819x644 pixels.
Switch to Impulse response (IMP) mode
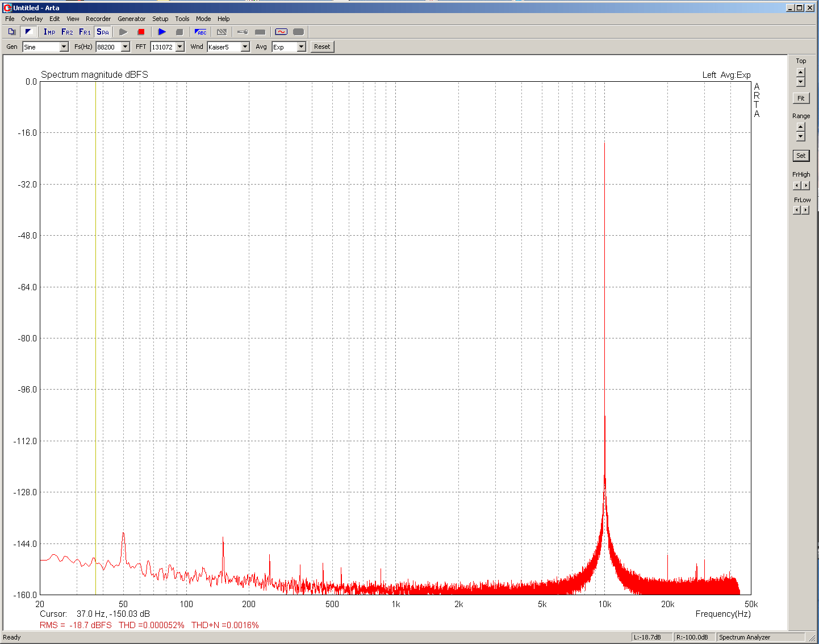click(49, 32)
